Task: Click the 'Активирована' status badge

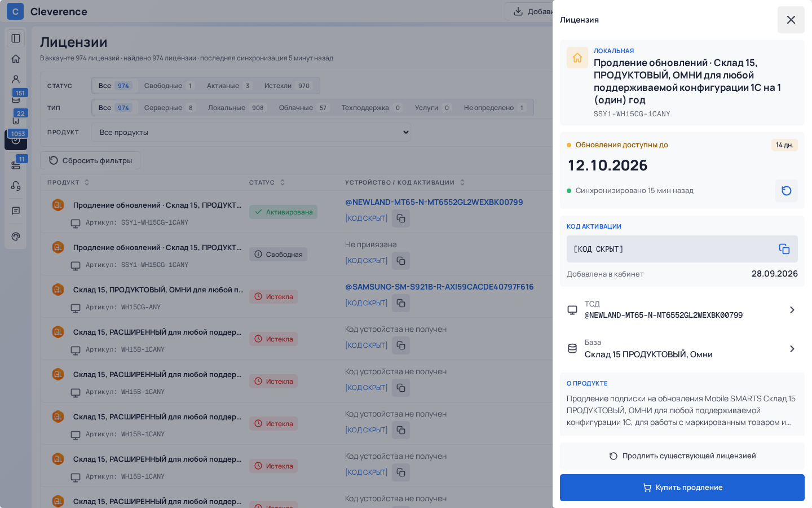Action: [284, 212]
